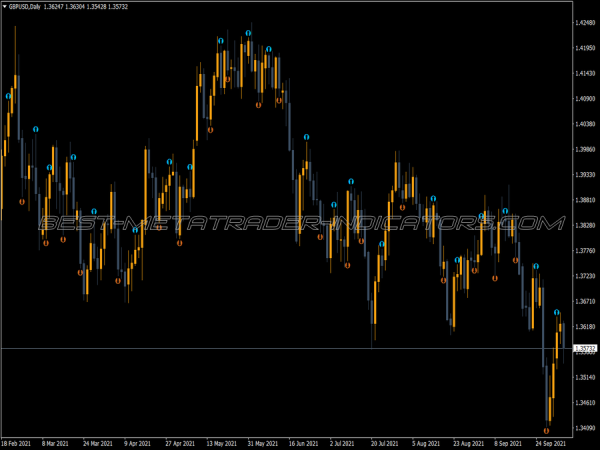
Task: Select the orange marker under the early July 2021 low
Action: pos(348,266)
